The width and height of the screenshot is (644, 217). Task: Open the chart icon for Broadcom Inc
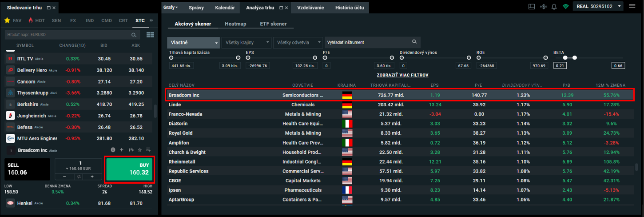pyautogui.click(x=131, y=150)
